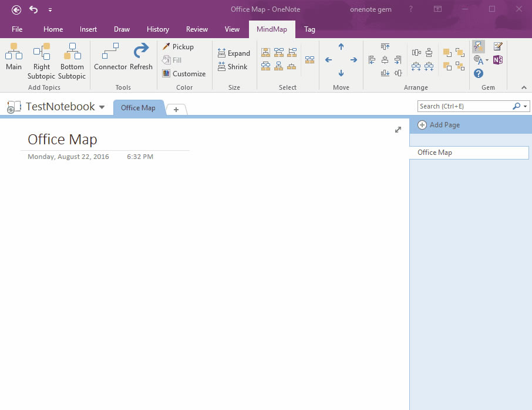Open the Tag ribbon tab
The height and width of the screenshot is (410, 532).
pyautogui.click(x=309, y=29)
